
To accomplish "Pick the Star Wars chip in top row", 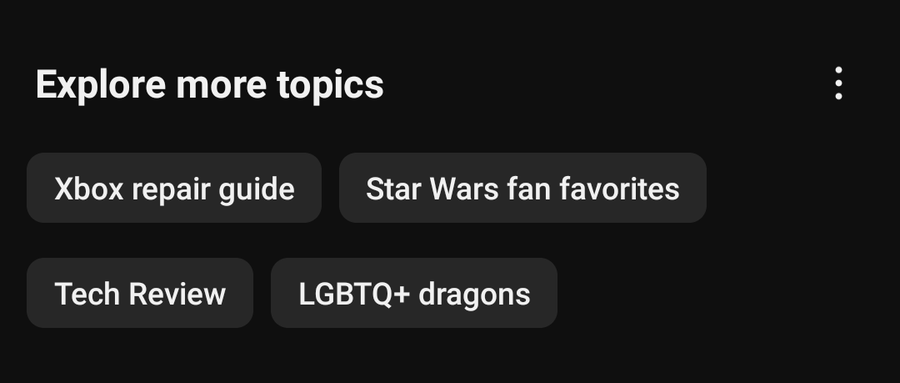I will click(x=522, y=188).
